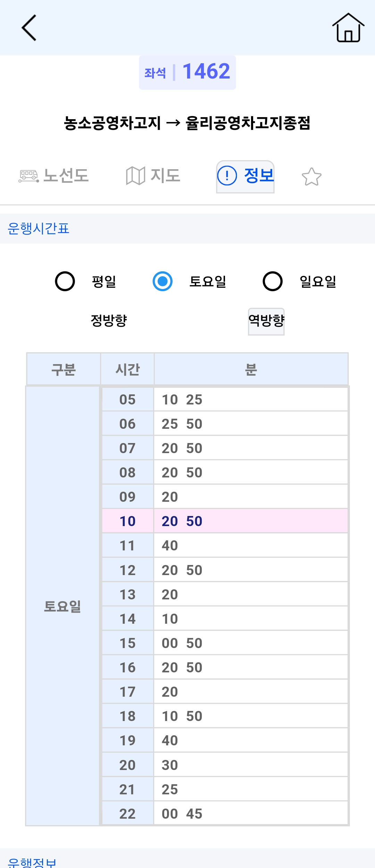This screenshot has width=375, height=868.
Task: Add route to favorites with star icon
Action: tap(311, 177)
